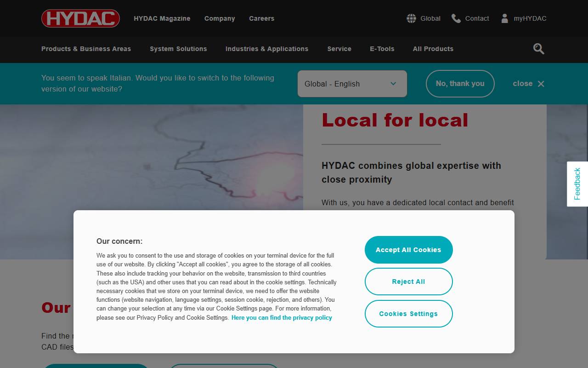
Task: Open Cookies Settings
Action: (409, 314)
